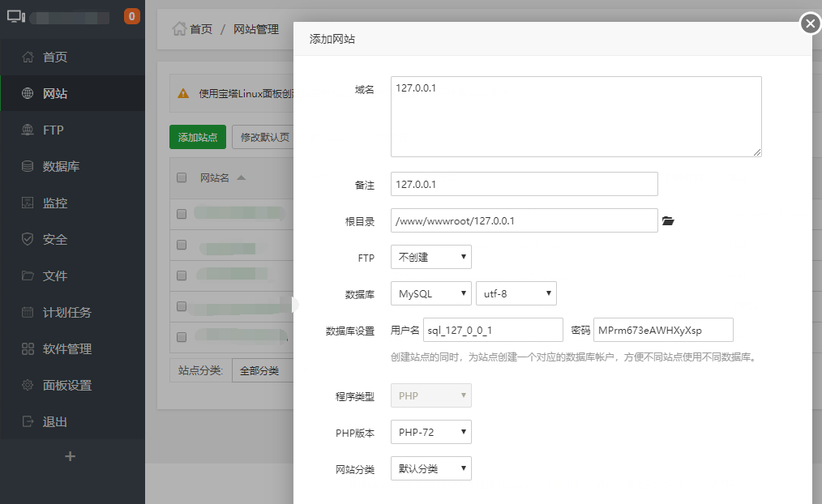Open the MySQL database type dropdown
The height and width of the screenshot is (504, 822).
pos(430,293)
